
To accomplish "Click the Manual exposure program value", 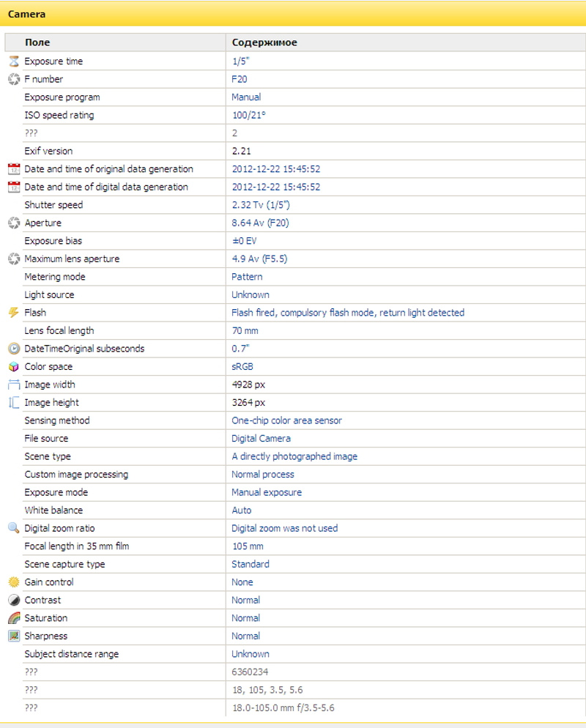I will [246, 97].
